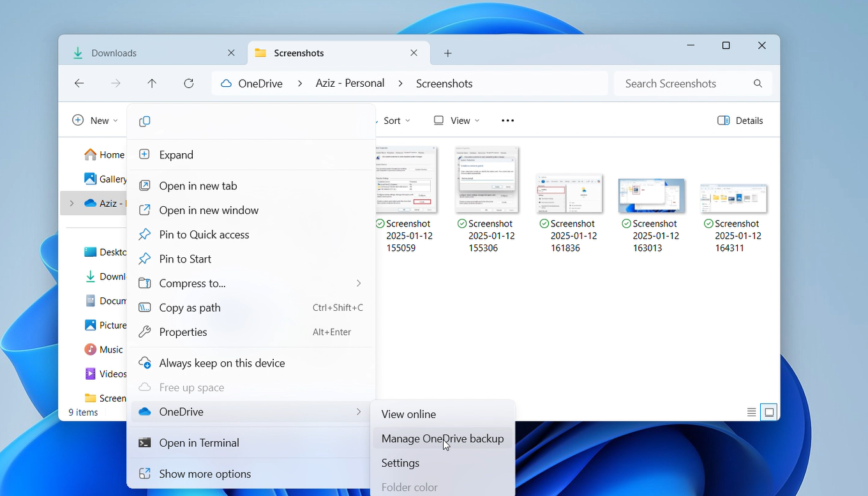Click Aziz - Personal breadcrumb
The image size is (868, 496).
point(350,83)
